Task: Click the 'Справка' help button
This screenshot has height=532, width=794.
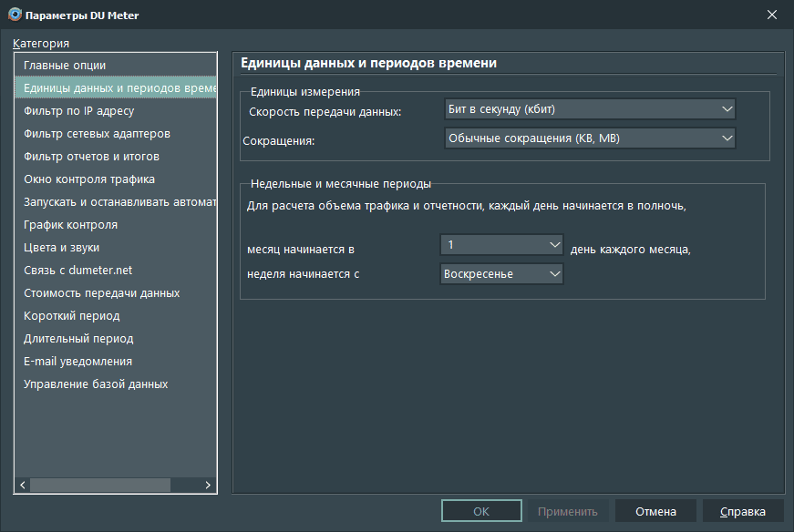Action: [x=743, y=511]
